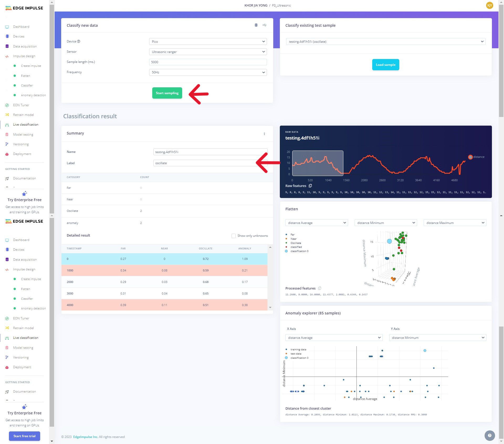The height and width of the screenshot is (444, 504).
Task: Go to Data acquisition in sidebar
Action: pyautogui.click(x=25, y=46)
